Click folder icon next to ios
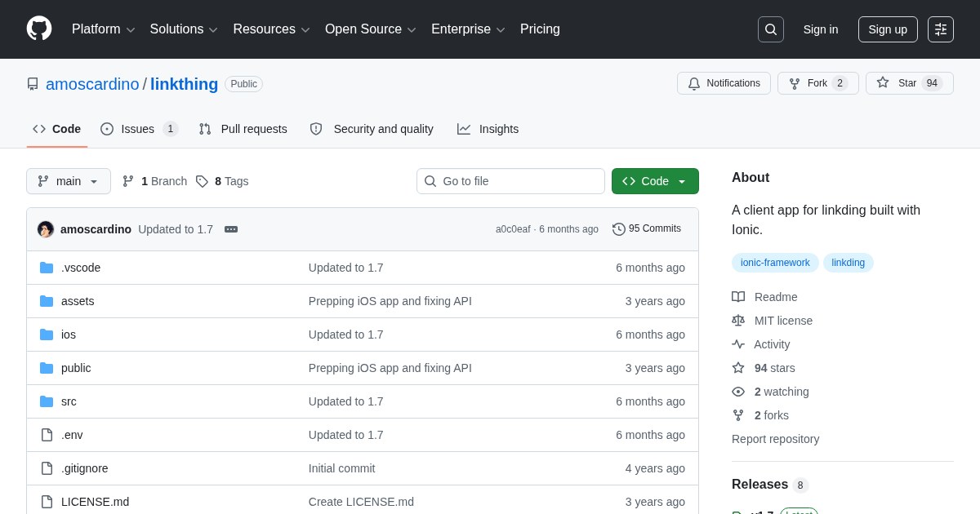 [47, 335]
